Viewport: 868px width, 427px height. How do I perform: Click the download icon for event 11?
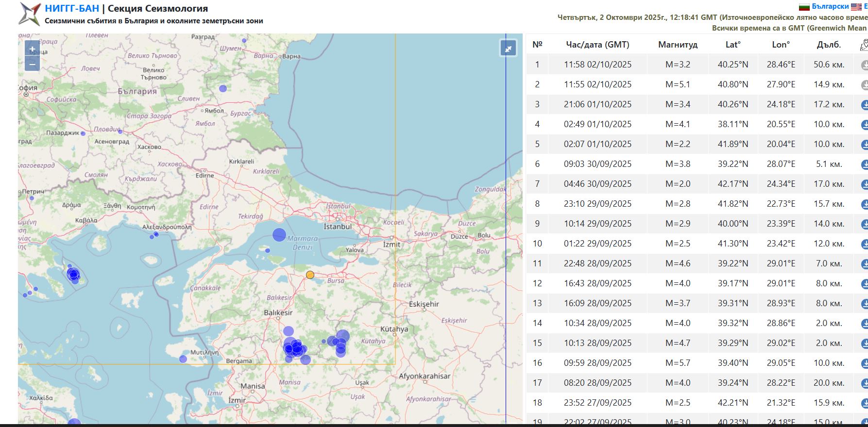click(865, 263)
